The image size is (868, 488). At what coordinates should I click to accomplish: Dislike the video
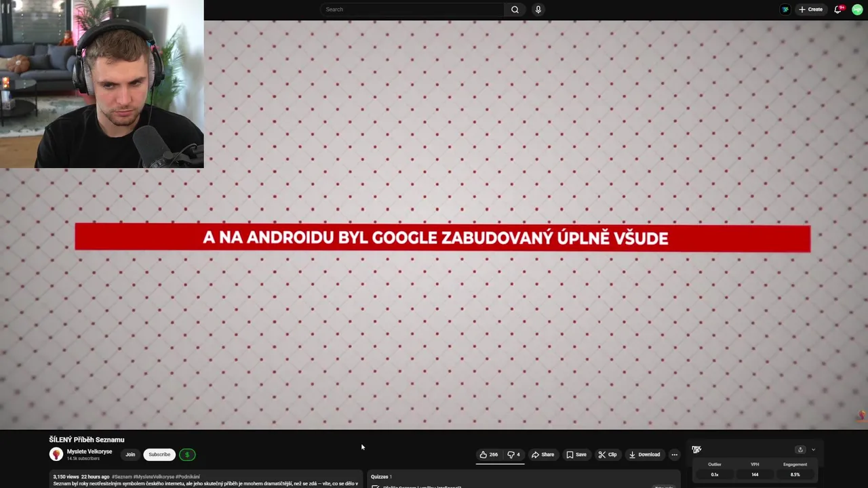tap(514, 455)
